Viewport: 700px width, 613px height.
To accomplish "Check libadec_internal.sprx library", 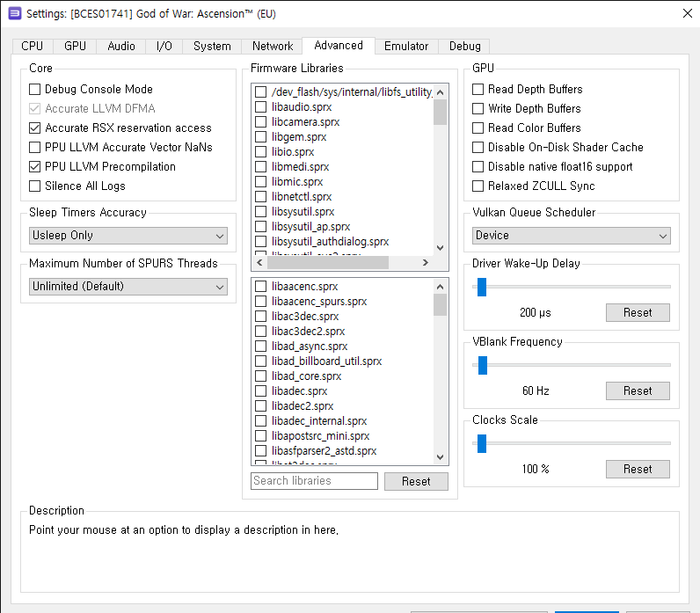I will pos(260,421).
